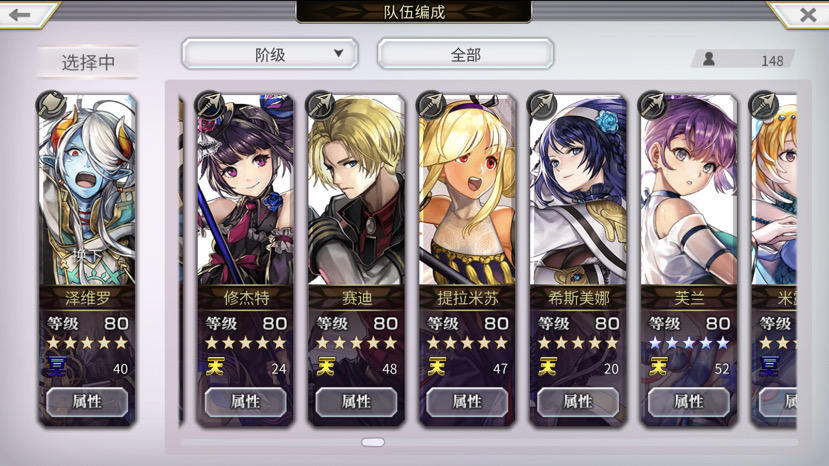Click the axe weapon icon on 泽维罗 card
The image size is (829, 466).
[x=51, y=104]
